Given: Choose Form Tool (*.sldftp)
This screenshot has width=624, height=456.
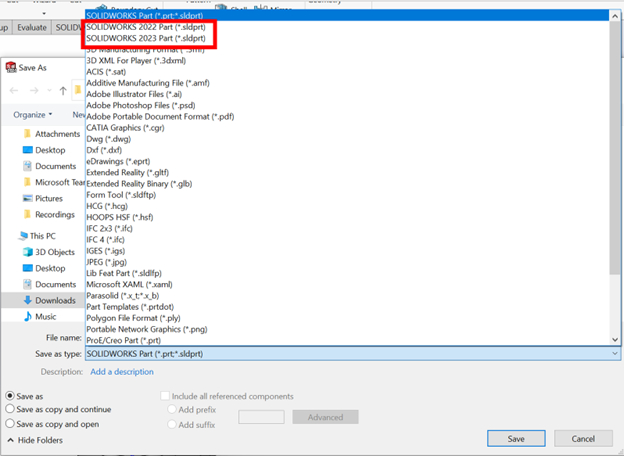Looking at the screenshot, I should (347, 195).
